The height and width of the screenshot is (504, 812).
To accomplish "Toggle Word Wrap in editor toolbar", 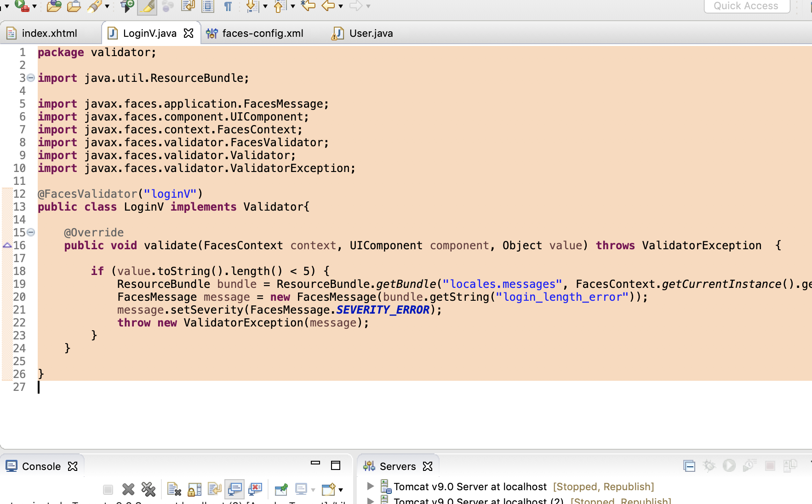I will (x=188, y=6).
